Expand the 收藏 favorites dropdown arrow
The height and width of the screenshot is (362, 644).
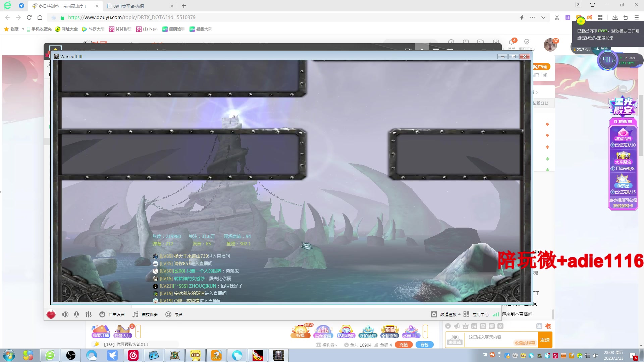pos(23,29)
